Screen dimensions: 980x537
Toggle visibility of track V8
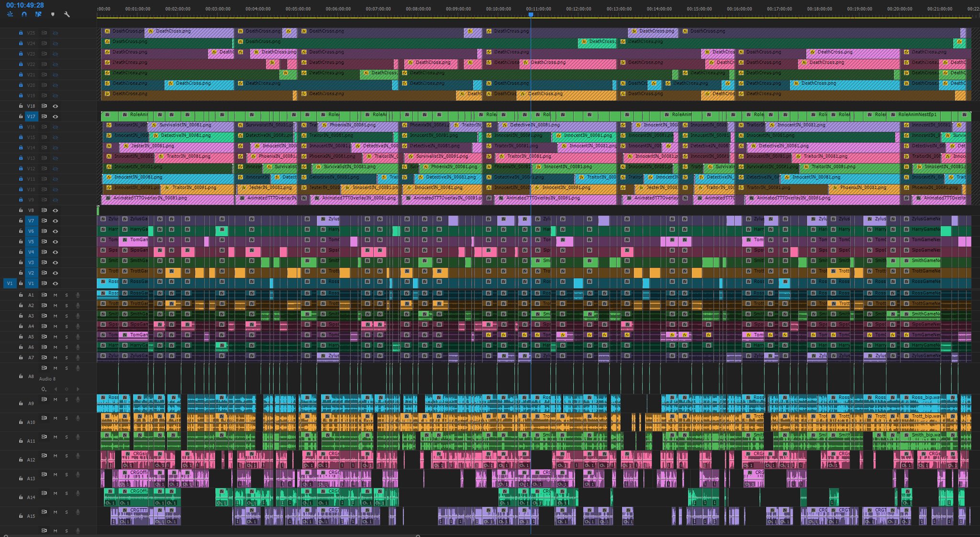[x=56, y=210]
